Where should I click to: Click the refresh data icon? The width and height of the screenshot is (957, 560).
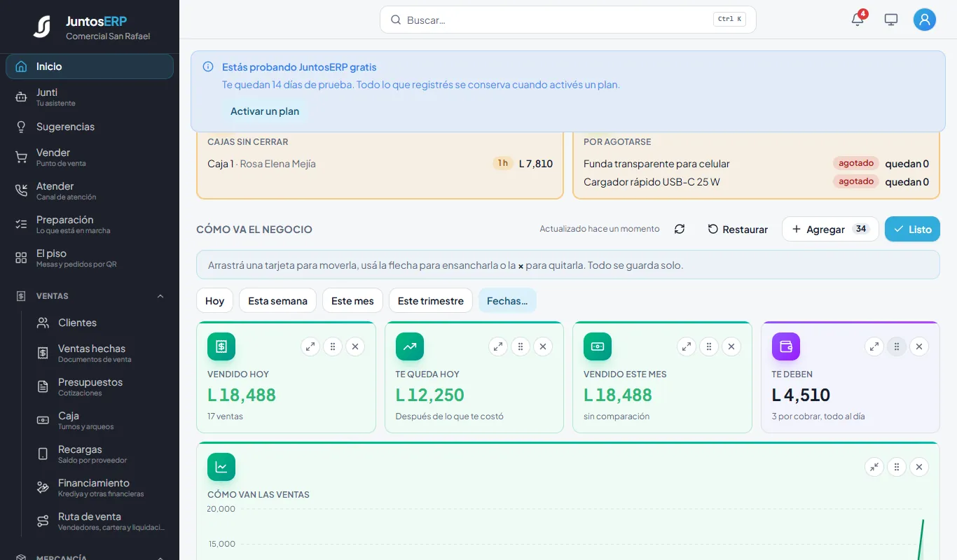[680, 229]
